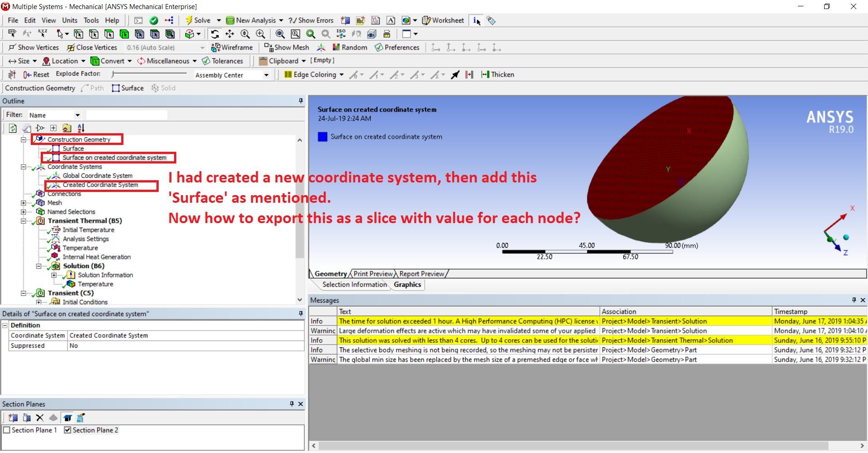Image resolution: width=868 pixels, height=453 pixels.
Task: Click the Rotate view icon
Action: pos(215,34)
